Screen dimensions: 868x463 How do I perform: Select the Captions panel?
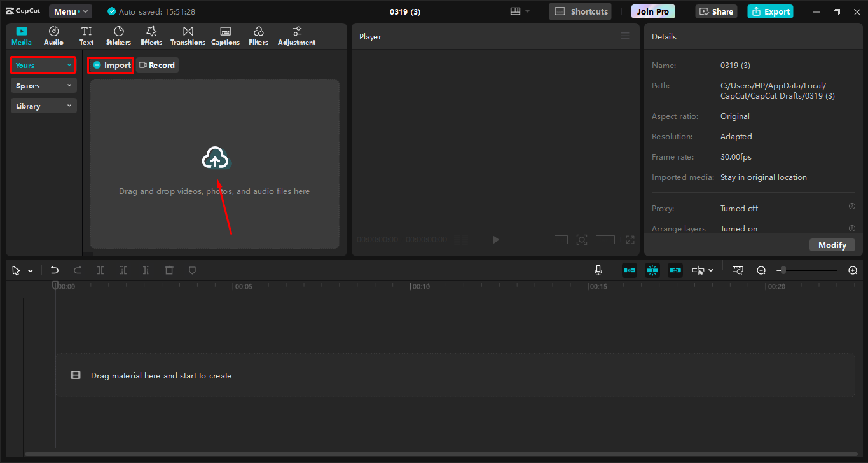click(225, 35)
